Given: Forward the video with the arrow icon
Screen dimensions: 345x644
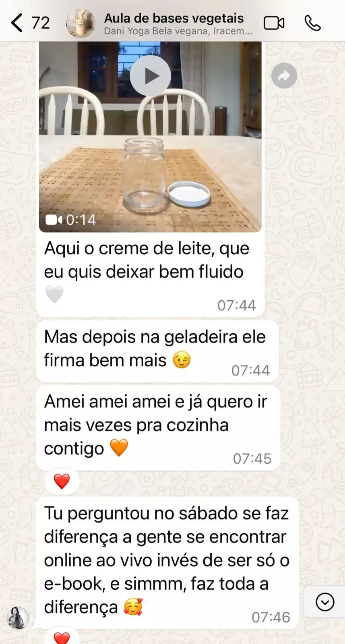Looking at the screenshot, I should click(284, 75).
